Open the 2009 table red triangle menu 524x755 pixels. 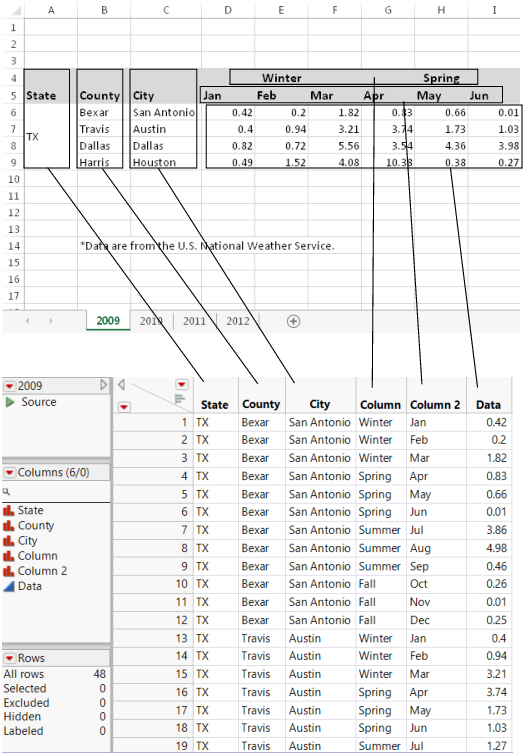pyautogui.click(x=10, y=386)
